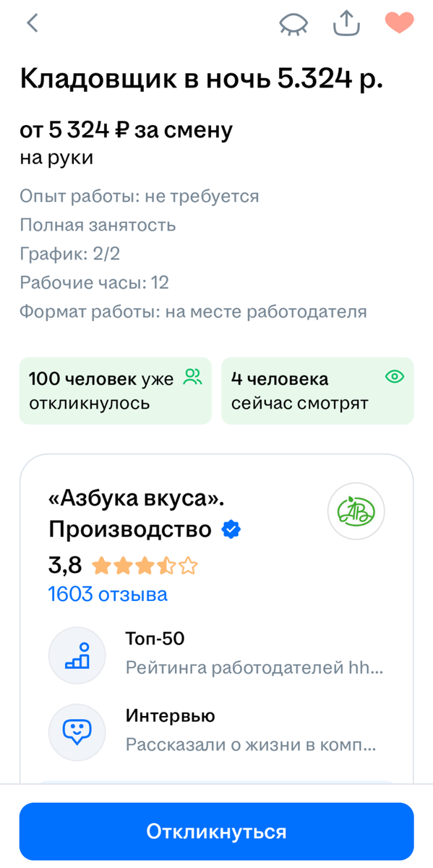Click the 100 человек уже откликнулось badge
The image size is (433, 868).
click(x=115, y=391)
